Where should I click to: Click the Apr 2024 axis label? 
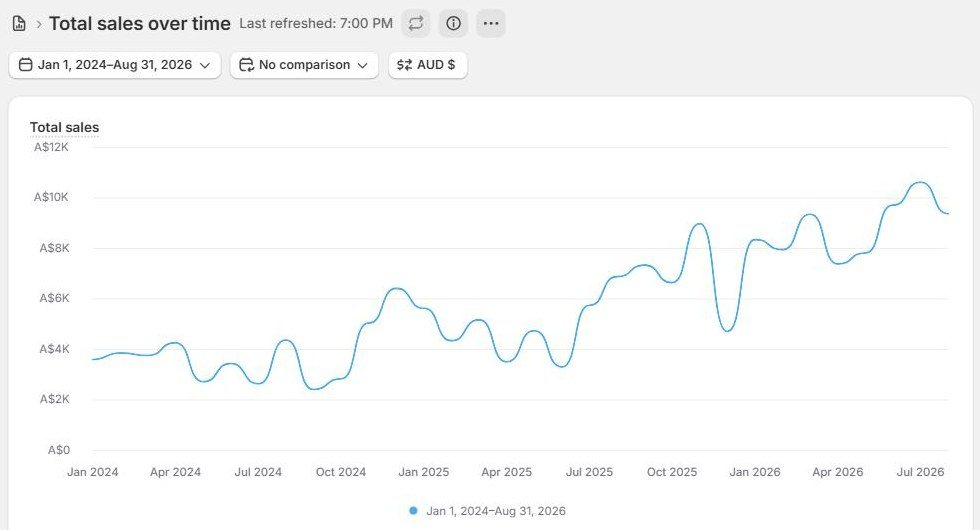pos(176,472)
